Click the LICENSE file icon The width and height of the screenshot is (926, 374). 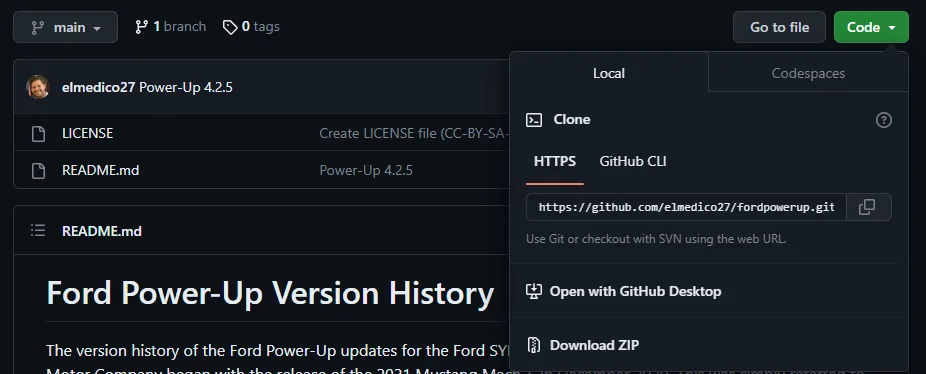[x=38, y=134]
